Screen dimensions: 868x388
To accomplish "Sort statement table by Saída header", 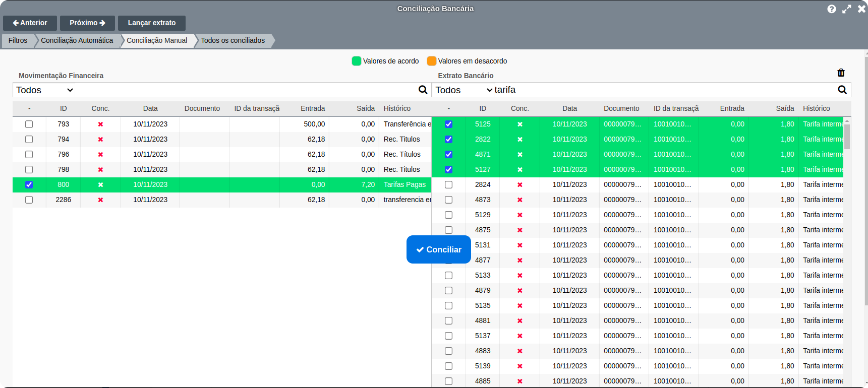I will click(785, 108).
